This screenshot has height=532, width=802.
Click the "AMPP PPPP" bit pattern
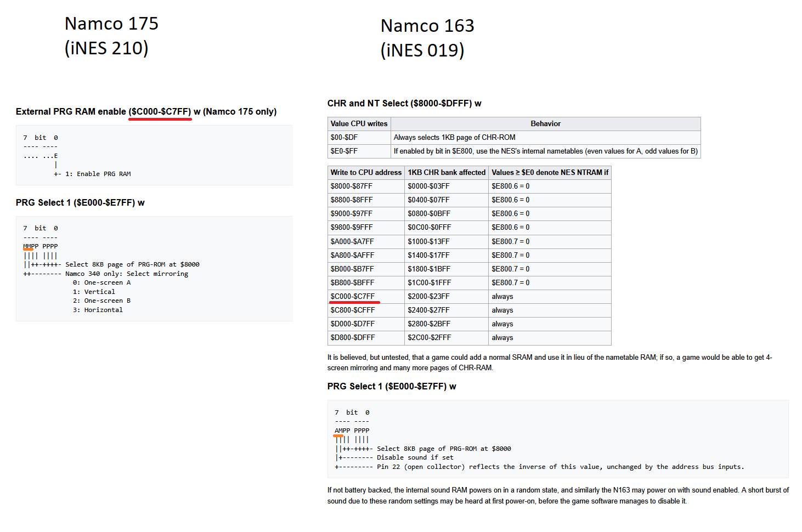(352, 431)
